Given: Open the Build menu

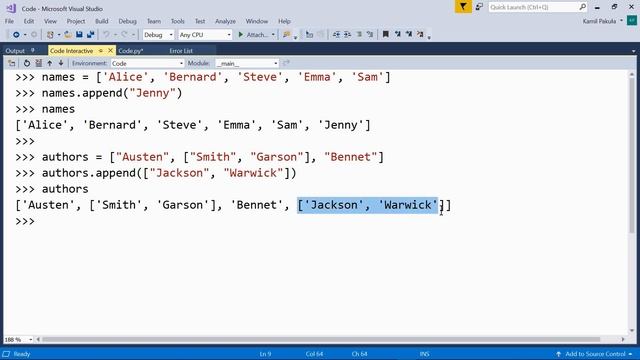Looking at the screenshot, I should pos(102,21).
